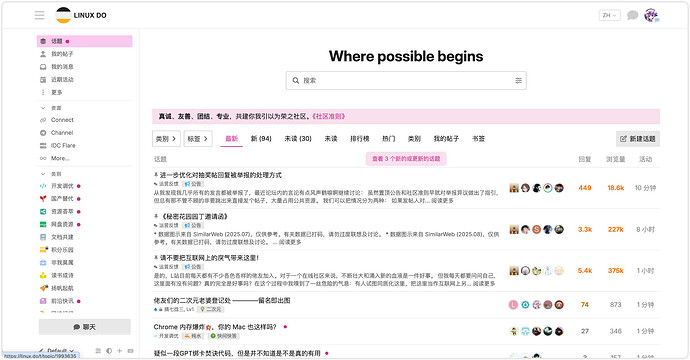Open topic 请不要把互联网上的戾气带来这里!
690x360 pixels.
point(209,258)
